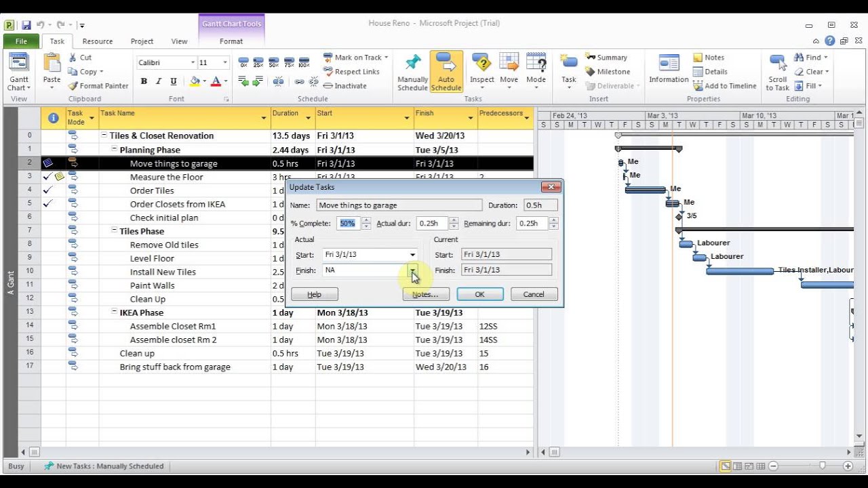Click the % Complete input field
Viewport: 868px width, 488px height.
[349, 223]
